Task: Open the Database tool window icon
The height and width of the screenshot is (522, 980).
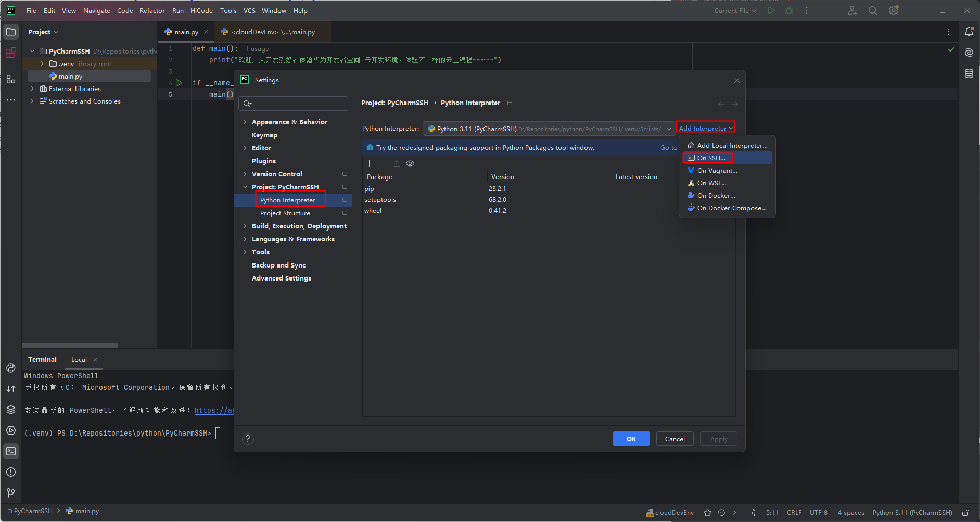Action: point(969,73)
